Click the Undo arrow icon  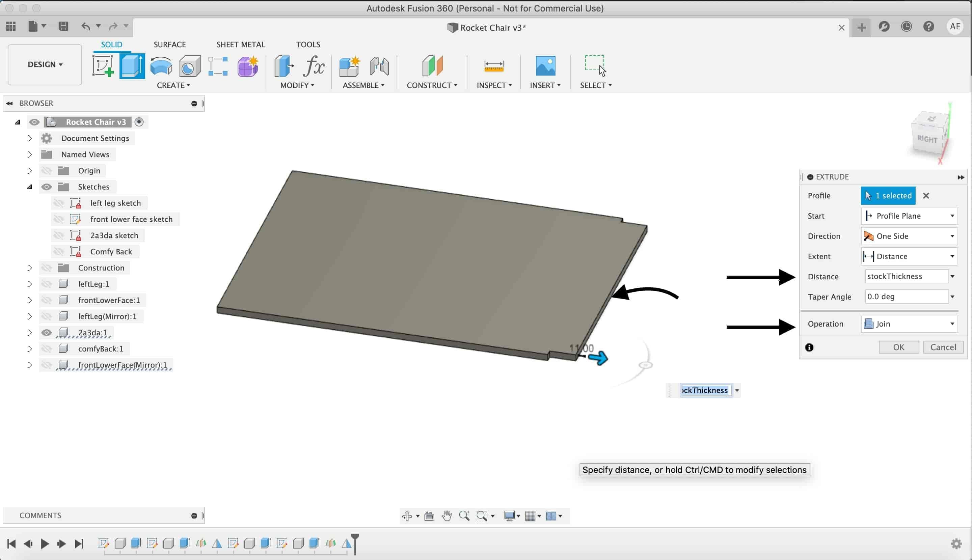point(86,26)
